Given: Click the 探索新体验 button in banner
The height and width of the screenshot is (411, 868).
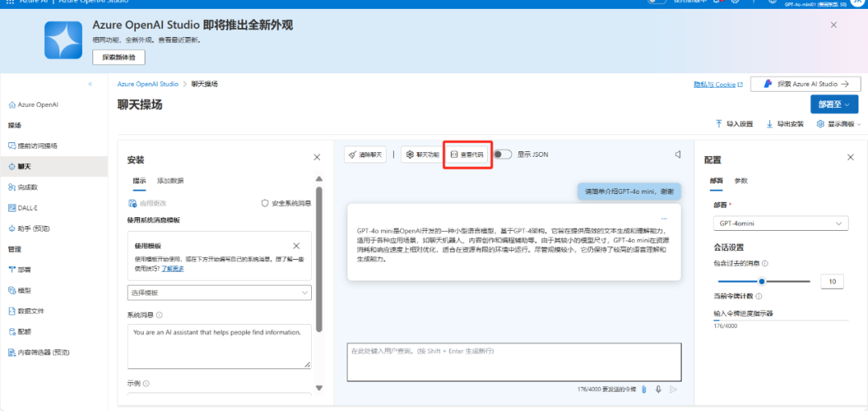Looking at the screenshot, I should [119, 57].
